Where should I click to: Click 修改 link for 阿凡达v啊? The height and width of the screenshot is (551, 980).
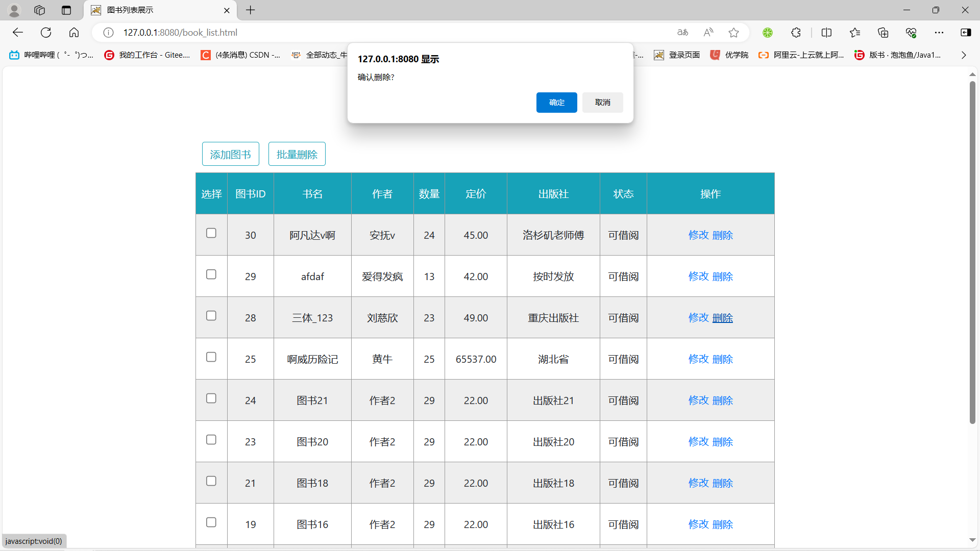(699, 235)
